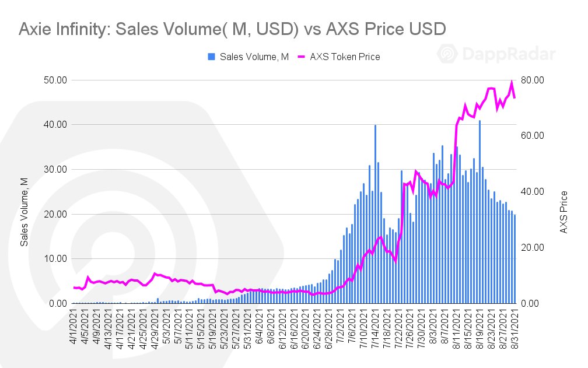Click the 80.00 label on right axis
Image resolution: width=588 pixels, height=368 pixels.
click(533, 80)
